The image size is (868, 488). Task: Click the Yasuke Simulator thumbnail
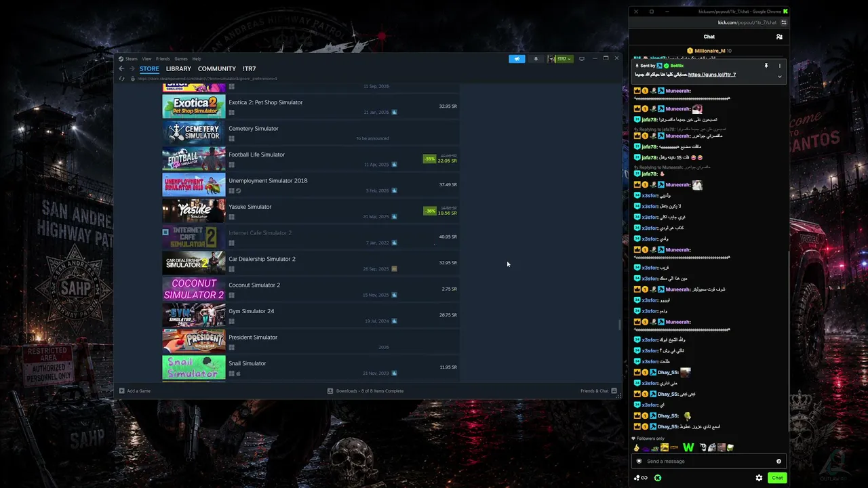tap(194, 211)
